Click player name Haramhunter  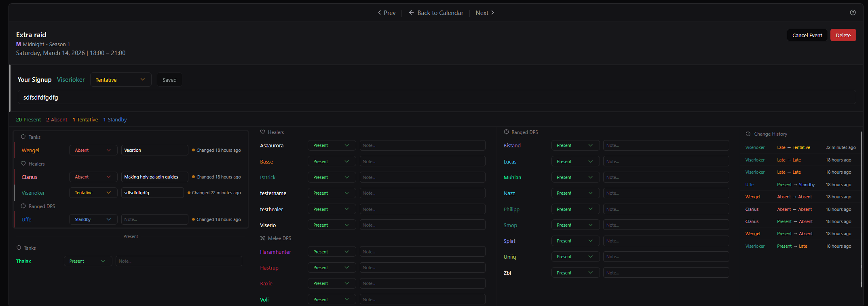click(275, 252)
